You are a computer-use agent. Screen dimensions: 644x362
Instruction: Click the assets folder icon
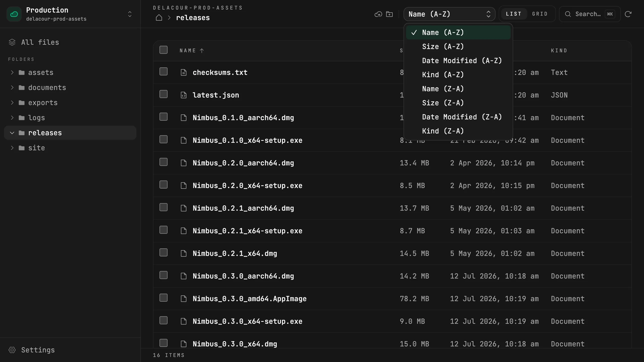22,72
